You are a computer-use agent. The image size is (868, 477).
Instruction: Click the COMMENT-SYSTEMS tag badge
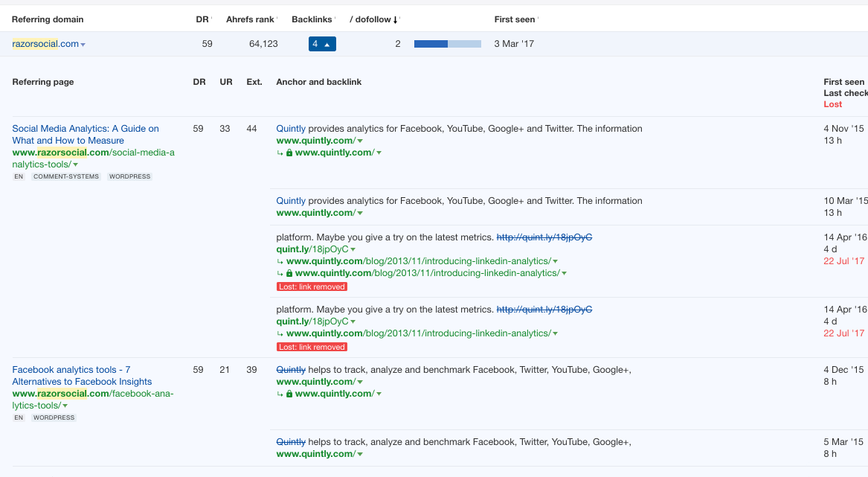point(67,176)
